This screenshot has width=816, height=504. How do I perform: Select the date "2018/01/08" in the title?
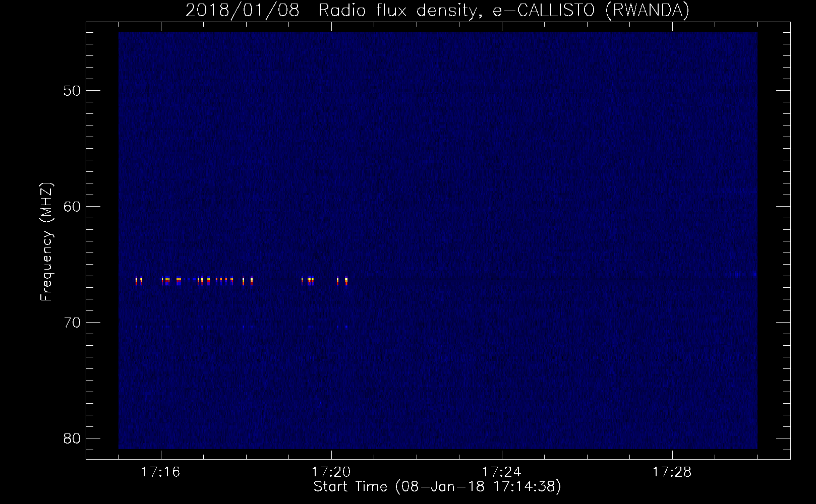pyautogui.click(x=243, y=10)
